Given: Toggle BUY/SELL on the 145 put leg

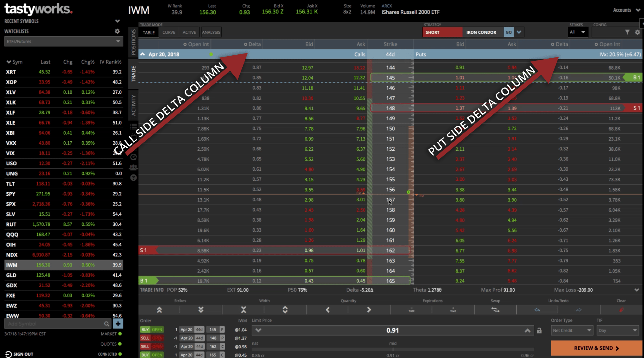Looking at the screenshot, I should tap(145, 329).
